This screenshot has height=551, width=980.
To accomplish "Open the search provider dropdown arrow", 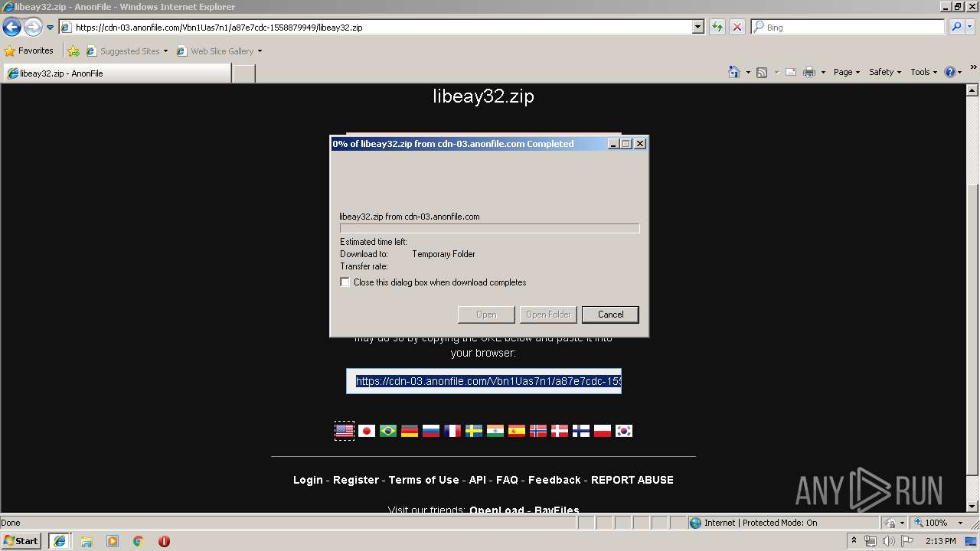I will click(x=970, y=28).
